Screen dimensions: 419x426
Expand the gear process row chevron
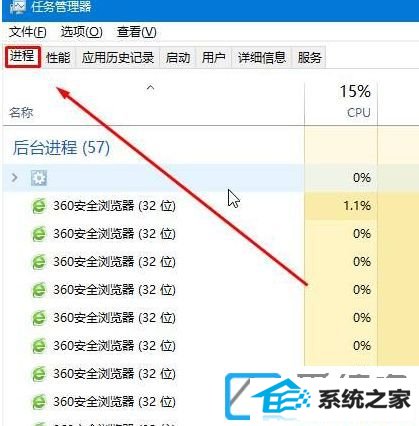(14, 177)
